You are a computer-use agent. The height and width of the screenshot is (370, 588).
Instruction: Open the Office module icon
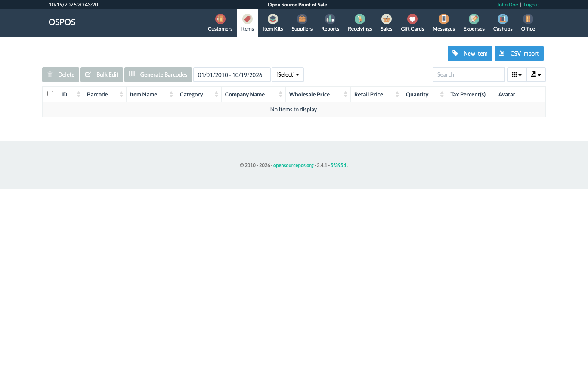528,19
